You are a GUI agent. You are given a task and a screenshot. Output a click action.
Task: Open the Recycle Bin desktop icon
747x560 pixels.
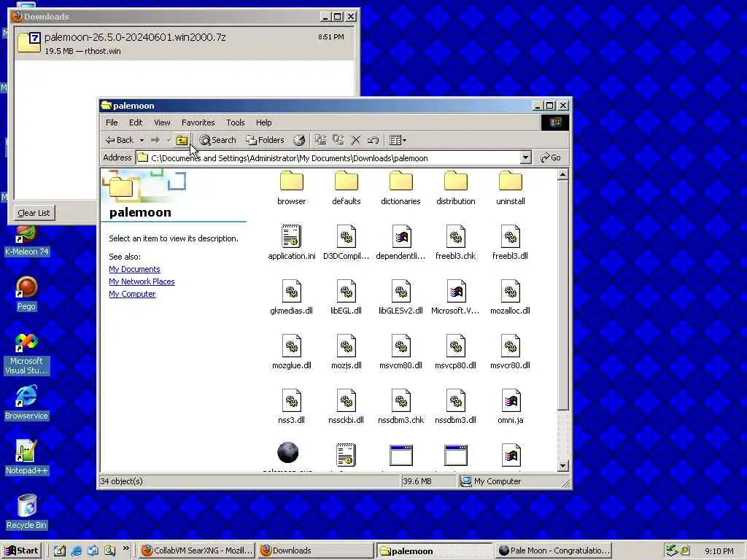coord(27,512)
